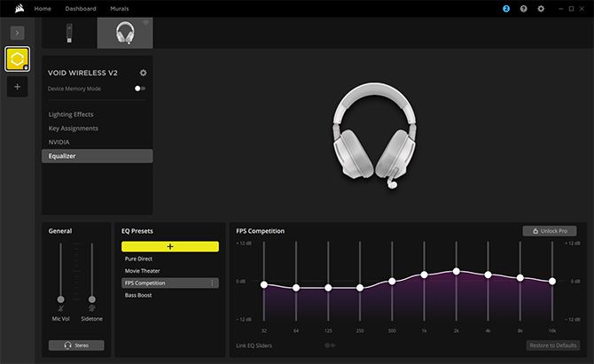Click the 250 Hz EQ slider handle
Viewport: 594px width, 364px height.
point(360,288)
